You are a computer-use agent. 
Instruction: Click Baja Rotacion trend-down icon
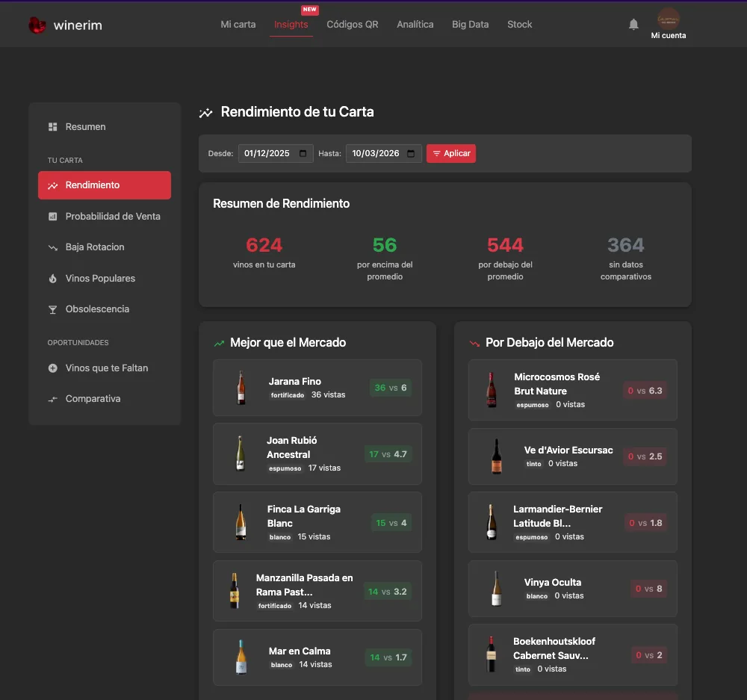click(x=53, y=247)
